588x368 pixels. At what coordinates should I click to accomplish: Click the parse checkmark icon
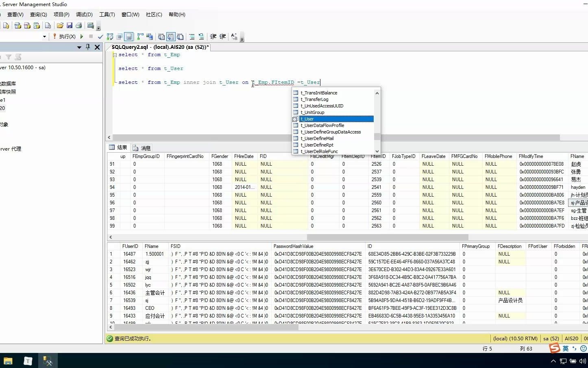click(x=100, y=37)
